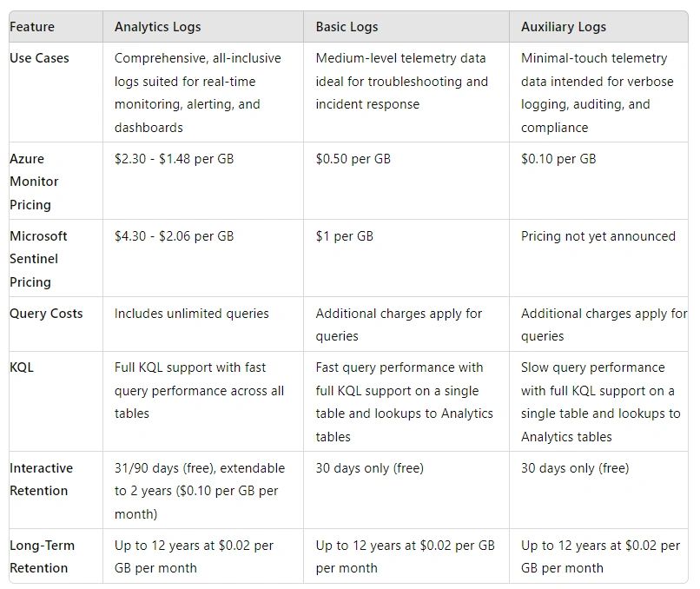Select the Interactive Retention row label
This screenshot has width=700, height=589.
pos(42,480)
